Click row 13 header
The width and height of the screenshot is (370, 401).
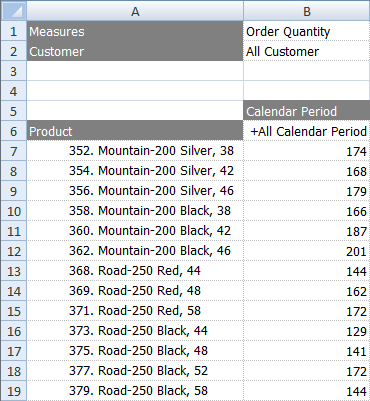coord(13,271)
